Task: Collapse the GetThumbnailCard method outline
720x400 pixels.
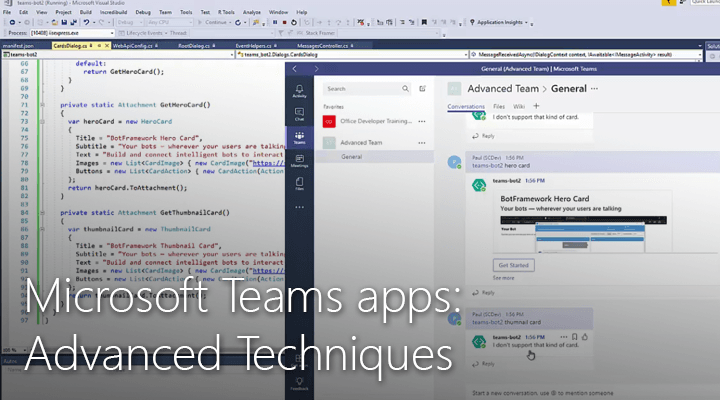Action: [x=42, y=213]
